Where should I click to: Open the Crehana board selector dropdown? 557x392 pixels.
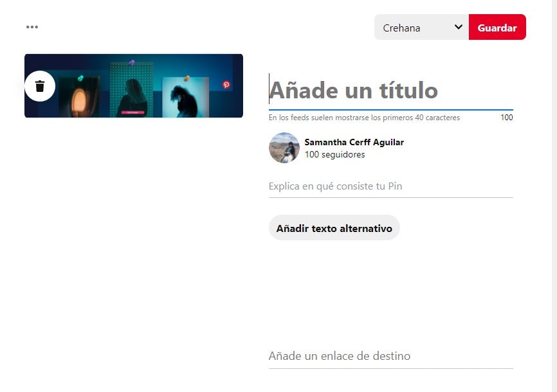(x=421, y=27)
